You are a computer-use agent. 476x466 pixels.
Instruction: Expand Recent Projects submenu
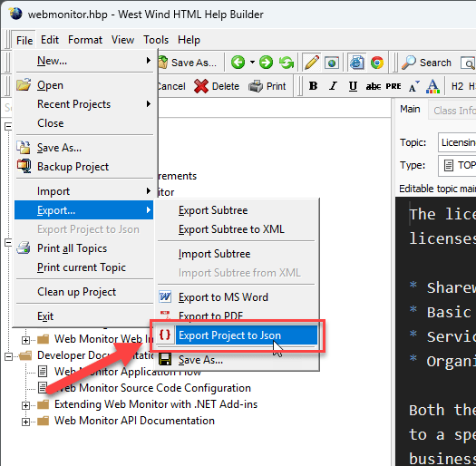point(83,104)
